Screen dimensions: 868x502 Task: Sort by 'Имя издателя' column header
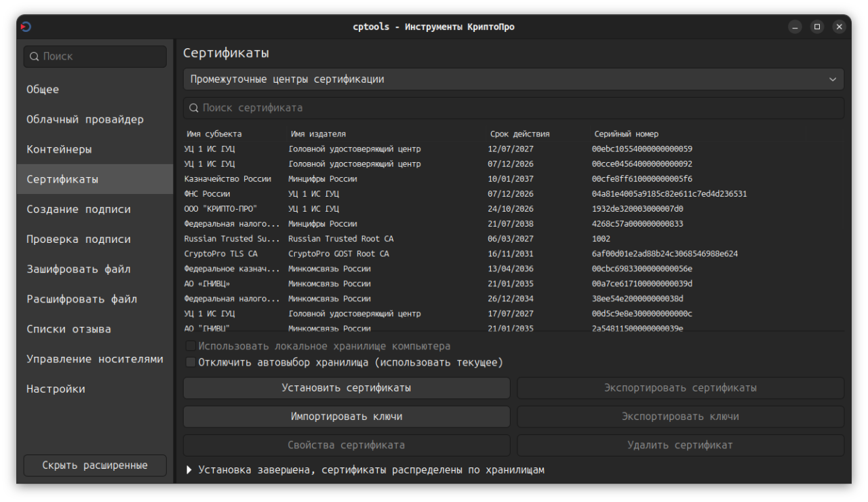click(x=318, y=134)
